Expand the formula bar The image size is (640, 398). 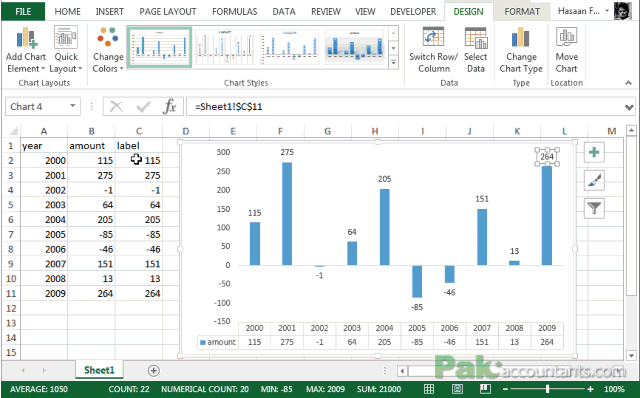tap(629, 107)
